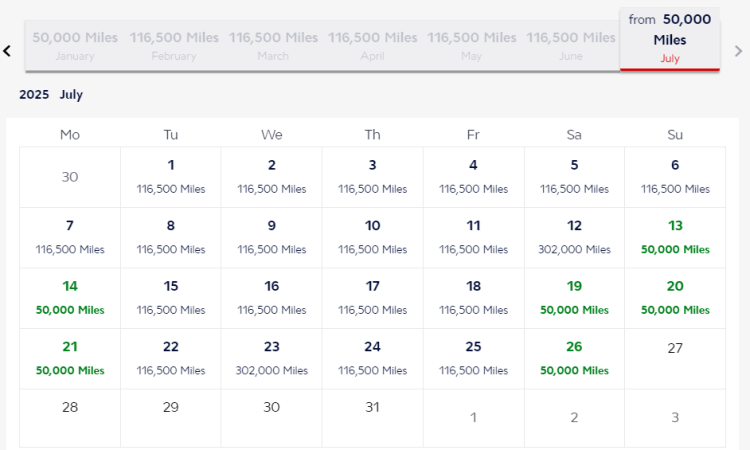750x450 pixels.
Task: Click the 'Mo' weekday header
Action: click(x=70, y=135)
